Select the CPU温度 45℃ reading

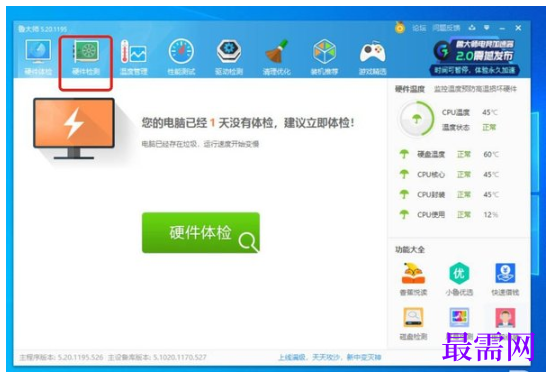coord(470,112)
